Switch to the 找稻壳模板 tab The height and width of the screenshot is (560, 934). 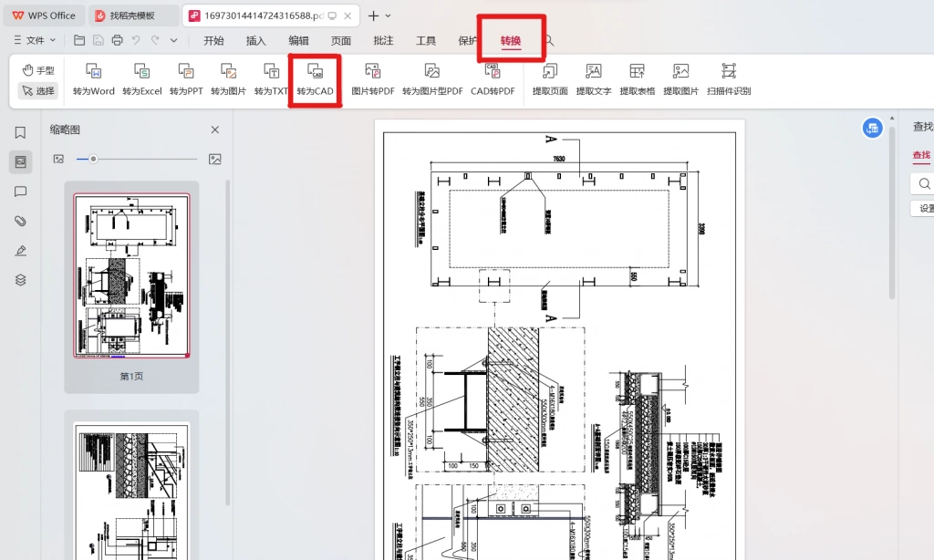point(133,16)
